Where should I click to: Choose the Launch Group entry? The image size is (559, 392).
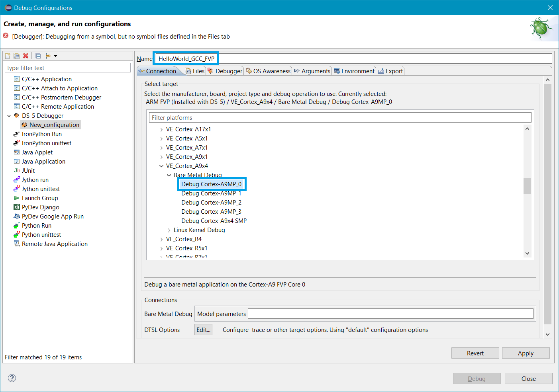click(40, 198)
